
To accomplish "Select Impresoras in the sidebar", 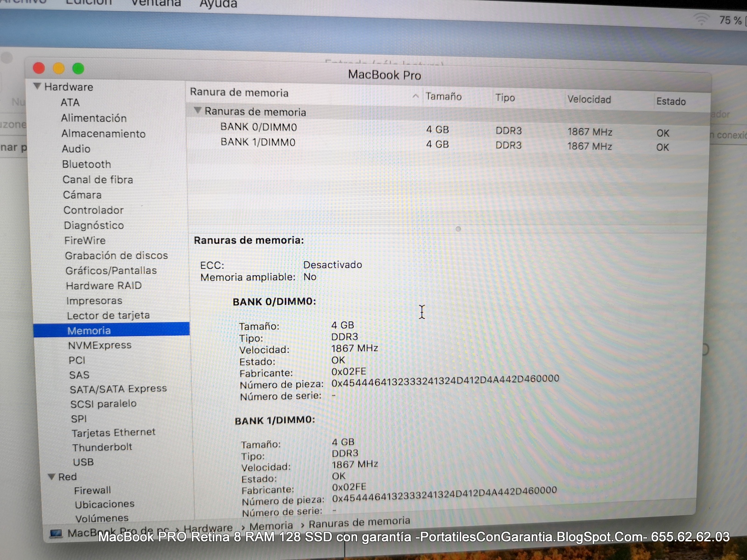I will [94, 301].
